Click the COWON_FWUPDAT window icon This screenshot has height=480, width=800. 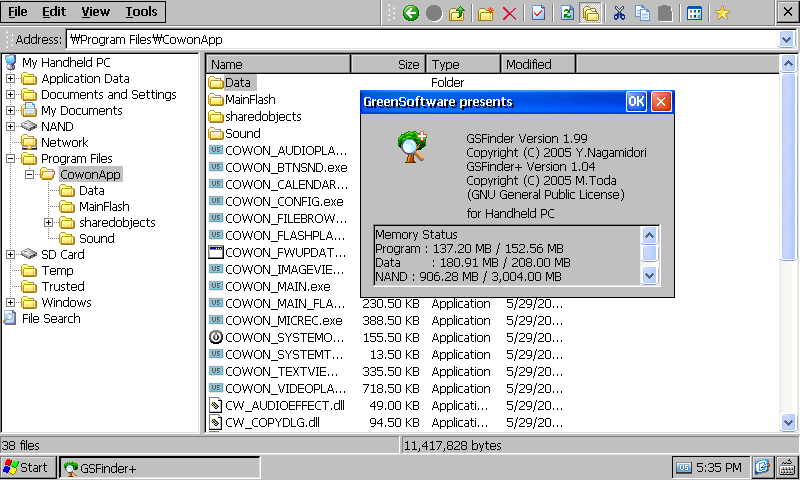point(216,252)
